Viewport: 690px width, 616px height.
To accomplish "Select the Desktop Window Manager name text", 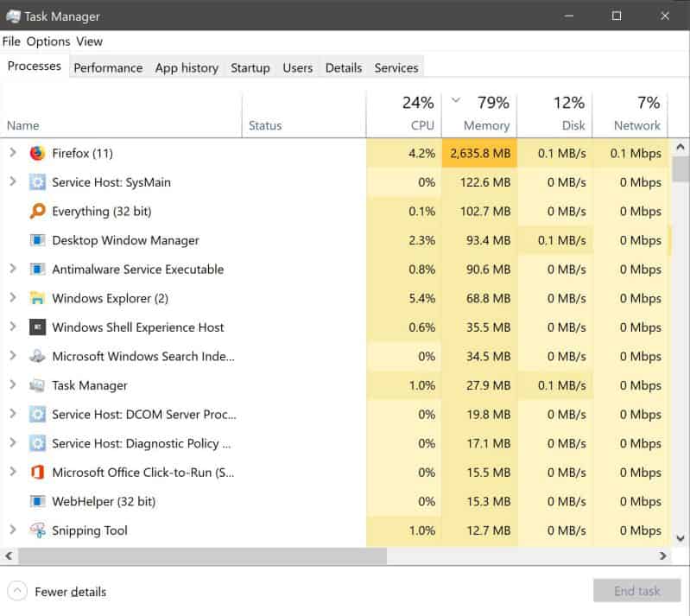I will point(125,240).
